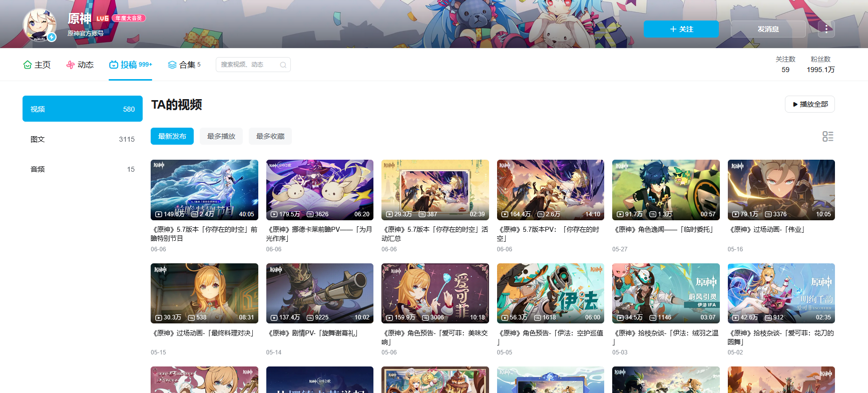The height and width of the screenshot is (393, 868).
Task: Click the three-dot more options icon
Action: [x=826, y=29]
